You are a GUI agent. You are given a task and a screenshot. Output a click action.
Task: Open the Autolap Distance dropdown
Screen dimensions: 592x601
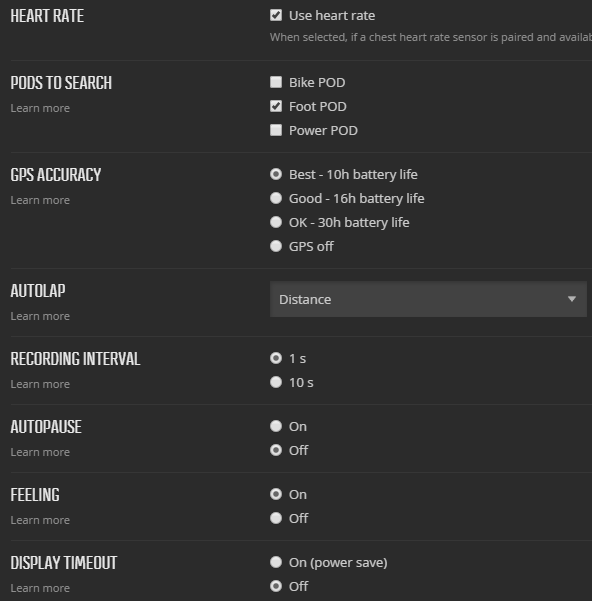tap(428, 299)
